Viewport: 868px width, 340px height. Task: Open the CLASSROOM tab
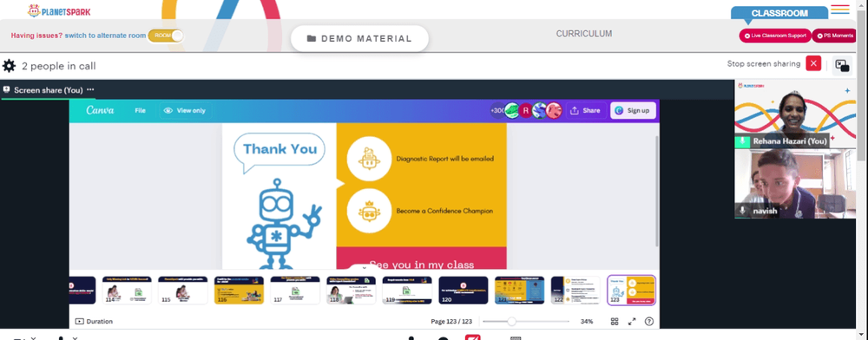pyautogui.click(x=779, y=13)
